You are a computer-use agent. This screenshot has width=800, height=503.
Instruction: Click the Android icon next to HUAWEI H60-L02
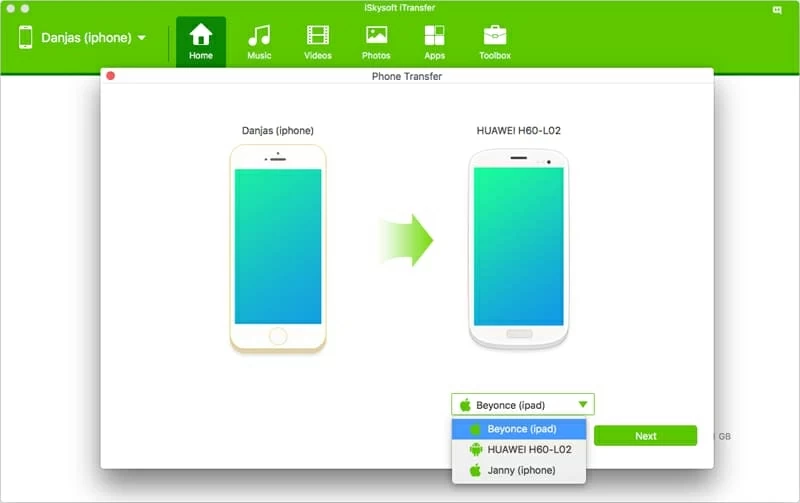point(476,450)
